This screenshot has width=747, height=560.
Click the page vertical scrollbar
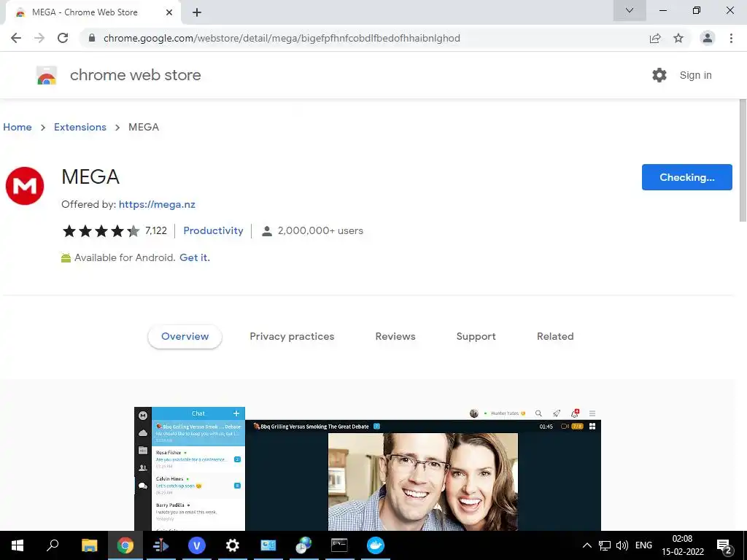pyautogui.click(x=743, y=160)
